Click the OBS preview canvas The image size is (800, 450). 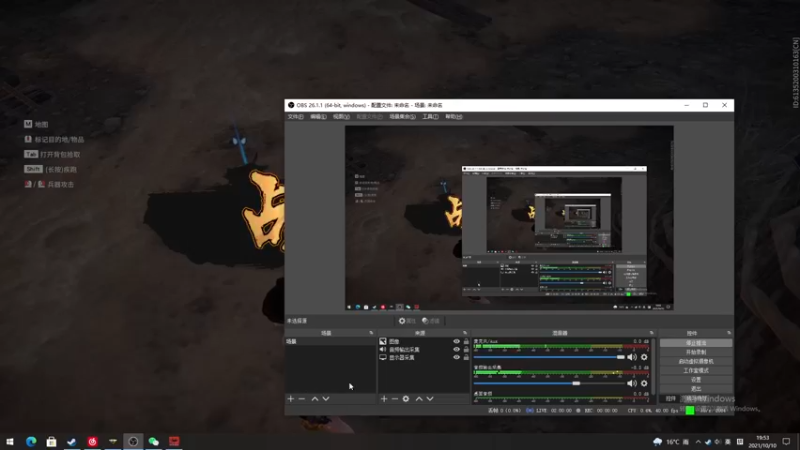[509, 218]
